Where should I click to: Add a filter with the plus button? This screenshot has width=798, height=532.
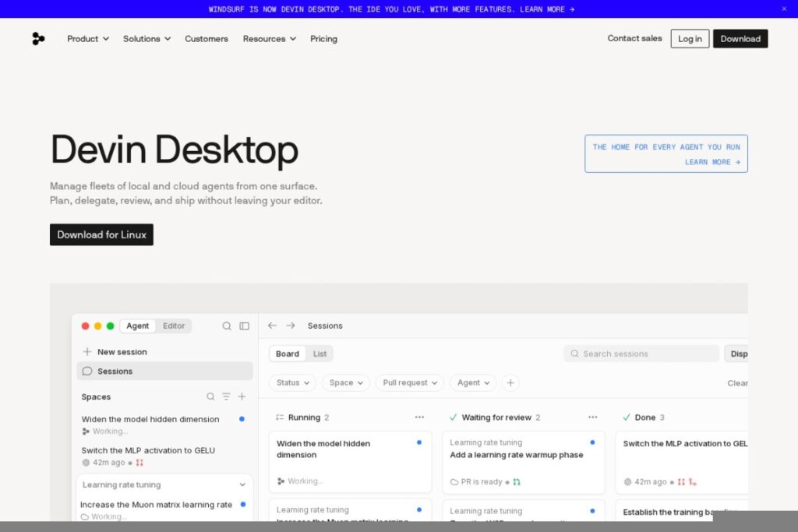point(510,382)
